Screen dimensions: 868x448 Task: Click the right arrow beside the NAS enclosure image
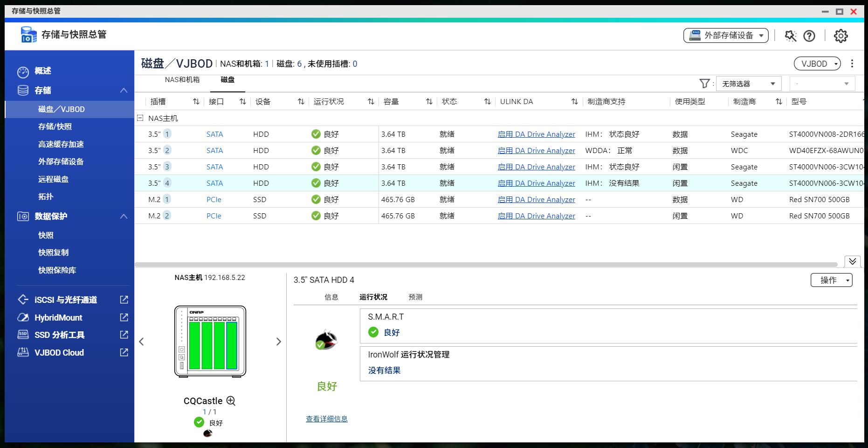point(279,342)
